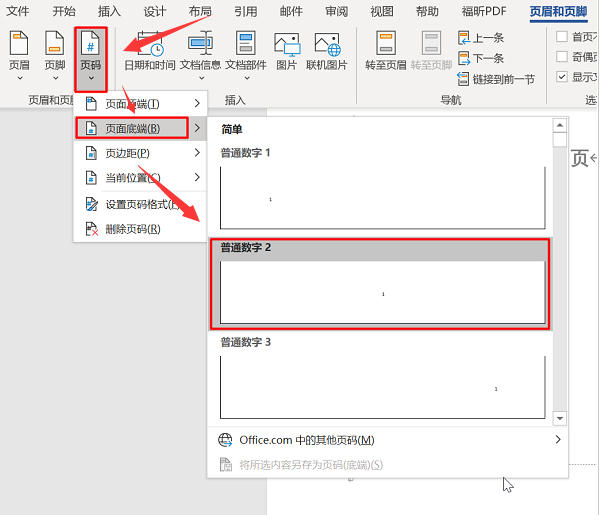602x515 pixels.
Task: Choose 删除页码(R) menu item
Action: pyautogui.click(x=140, y=229)
